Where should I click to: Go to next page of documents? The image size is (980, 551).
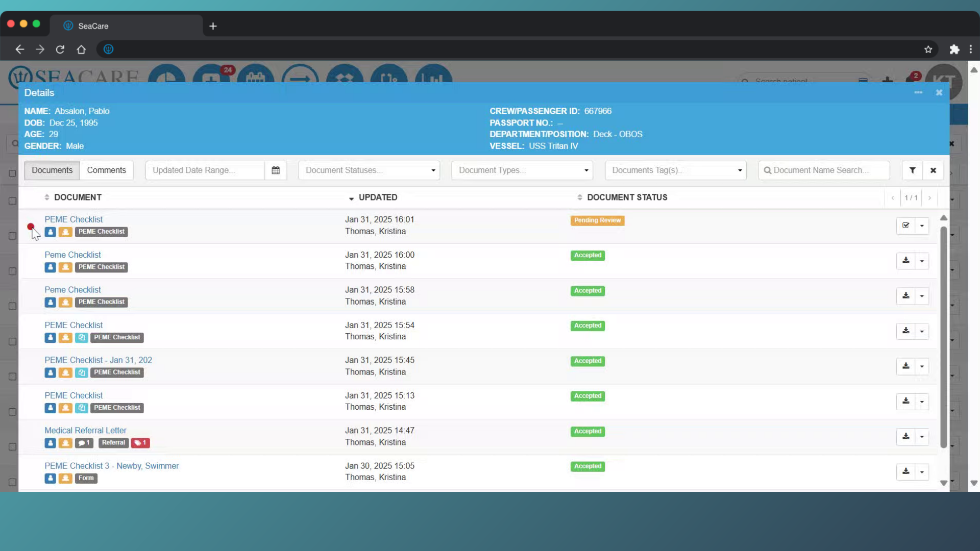(929, 198)
